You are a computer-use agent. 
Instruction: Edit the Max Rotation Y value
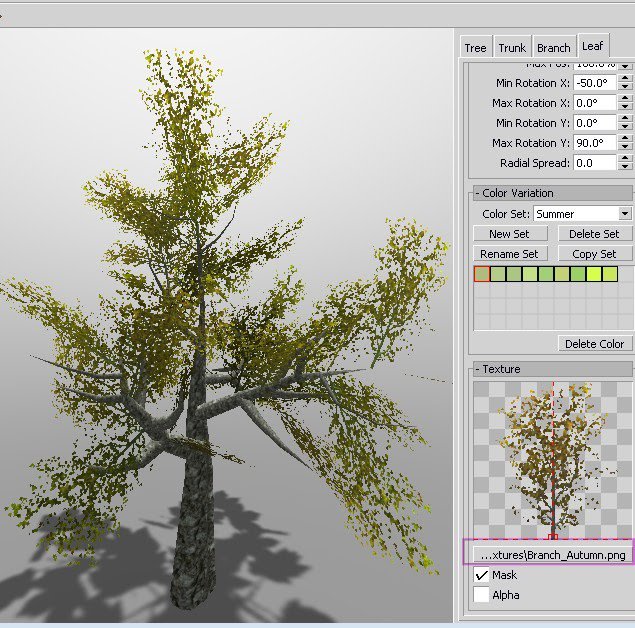tap(595, 143)
